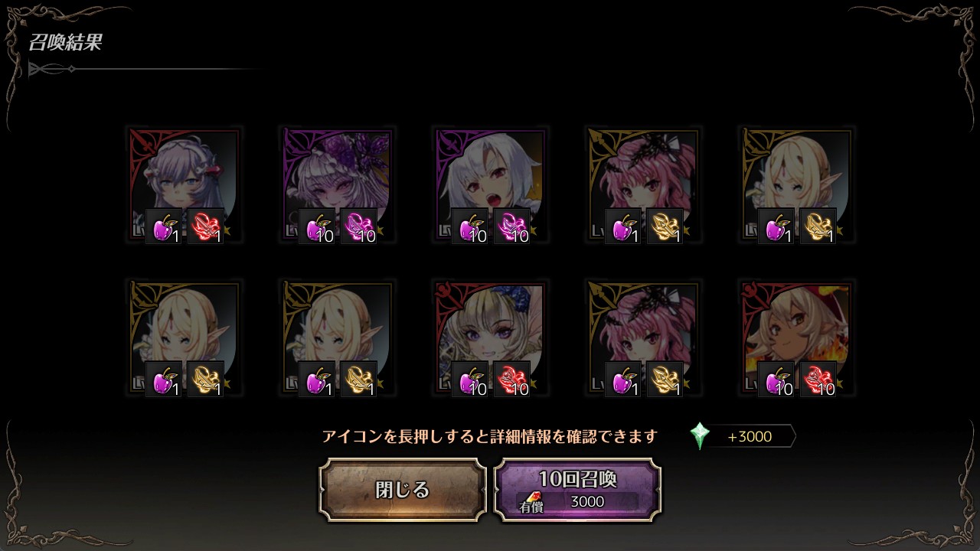Open the purple-flower-hat character card
This screenshot has width=980, height=551.
[x=337, y=185]
